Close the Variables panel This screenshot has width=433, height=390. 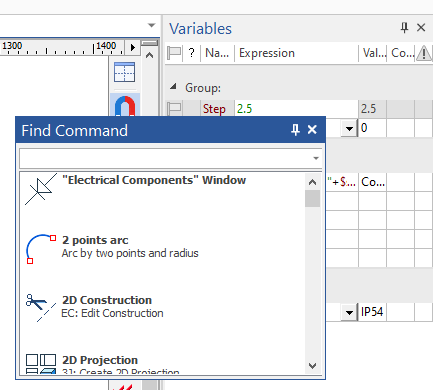421,28
